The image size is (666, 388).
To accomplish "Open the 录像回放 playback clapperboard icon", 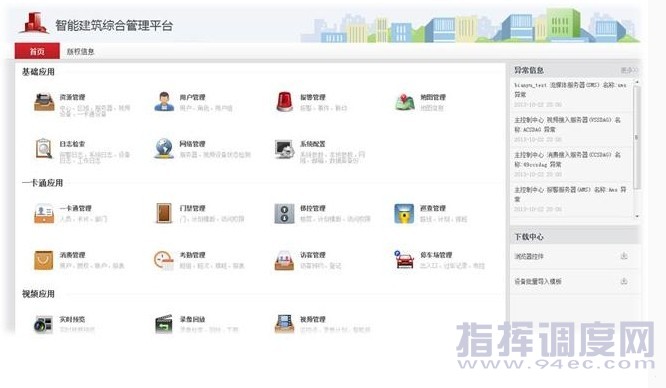I will [164, 324].
